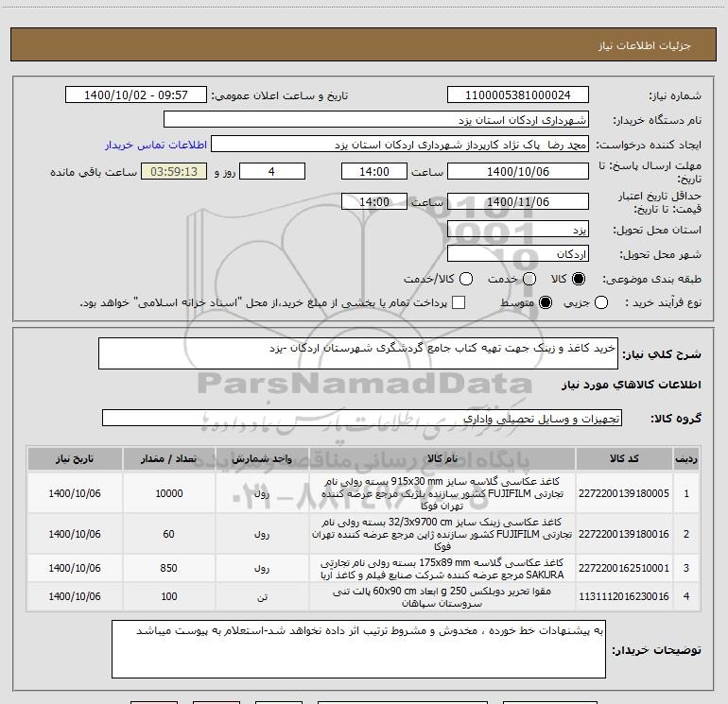Tick the اسناد خزانه اسلامی payment checkbox
This screenshot has width=728, height=704.
click(x=459, y=302)
